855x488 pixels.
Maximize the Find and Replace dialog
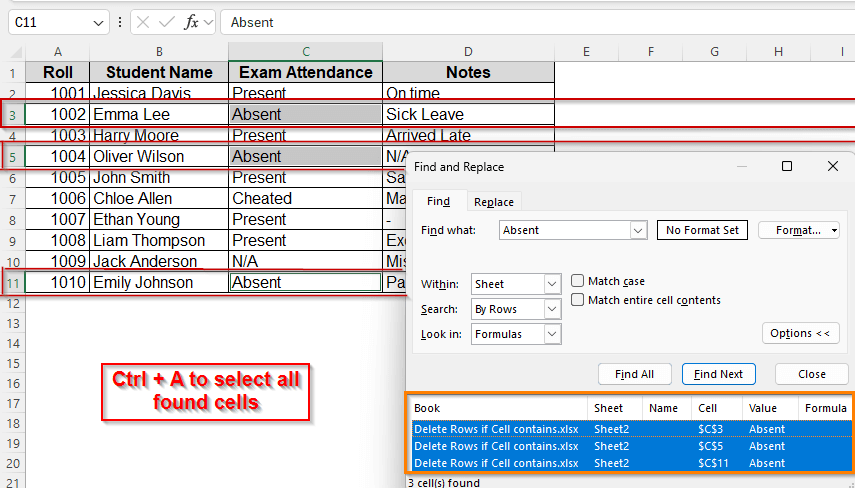click(787, 167)
